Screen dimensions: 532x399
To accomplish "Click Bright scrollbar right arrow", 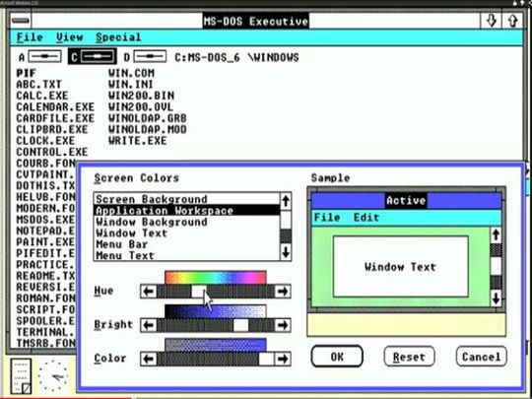I will [283, 325].
